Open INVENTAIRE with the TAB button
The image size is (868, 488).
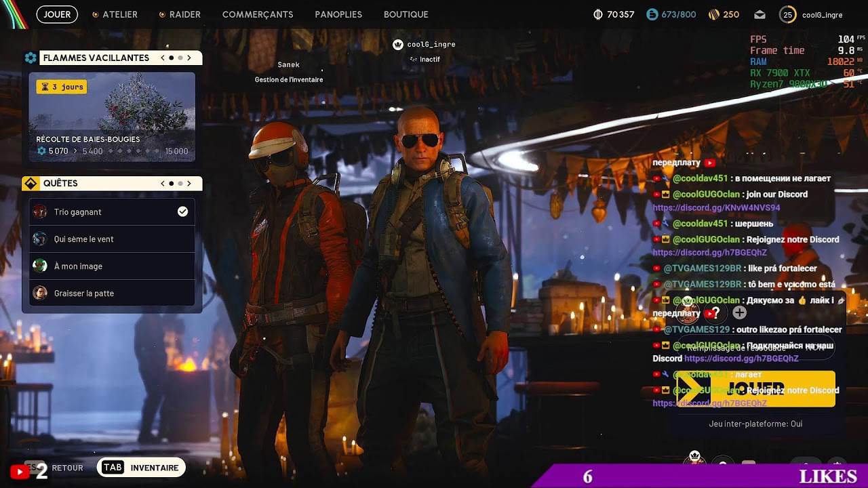141,468
